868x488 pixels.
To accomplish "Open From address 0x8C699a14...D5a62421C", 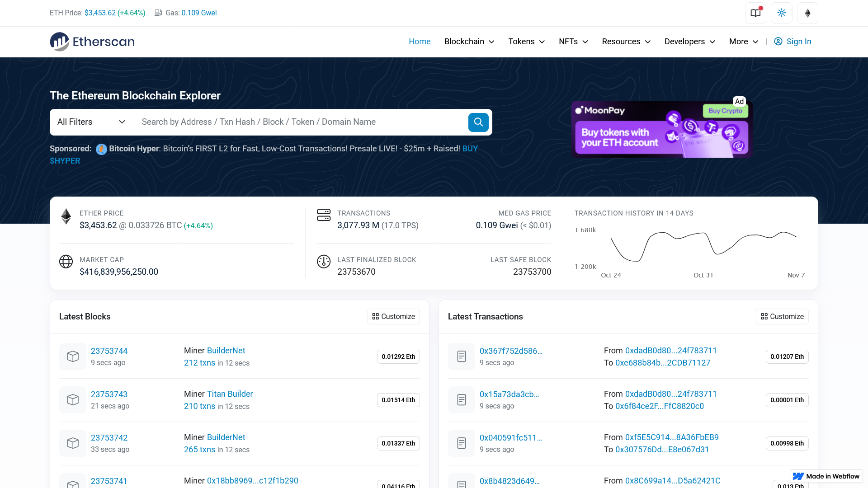I will coord(673,481).
